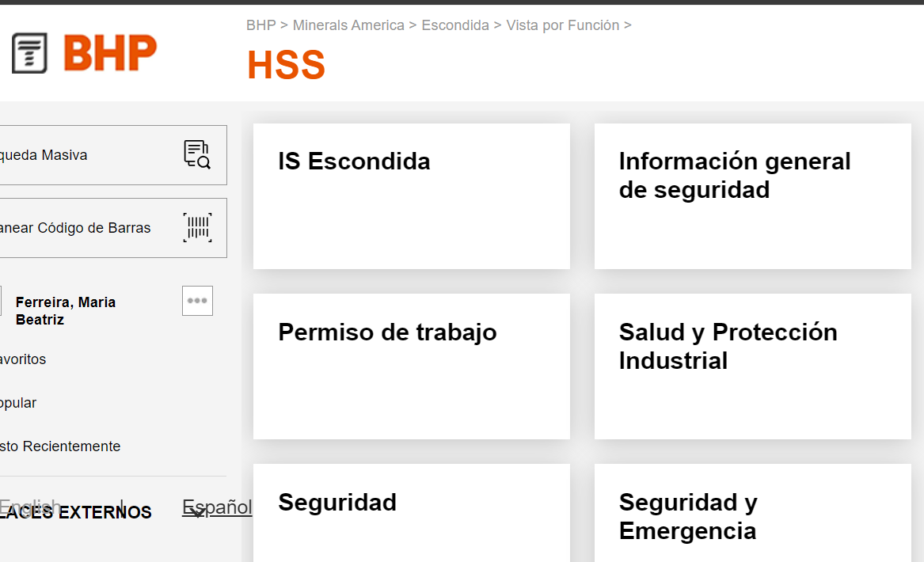Screen dimensions: 924x562
Task: Open Minerals America from the breadcrumb
Action: (x=348, y=25)
